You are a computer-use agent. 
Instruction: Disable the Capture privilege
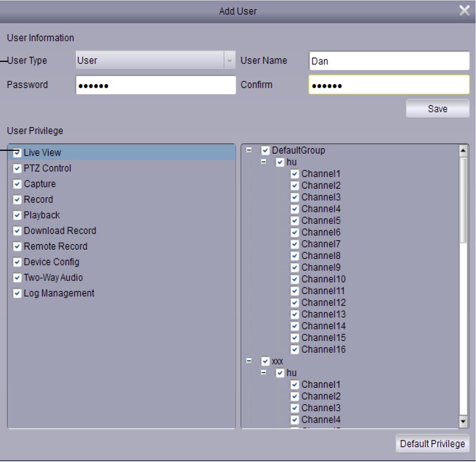tap(17, 184)
